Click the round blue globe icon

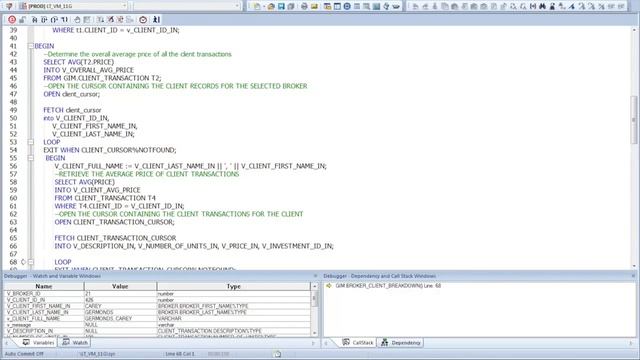347,6
